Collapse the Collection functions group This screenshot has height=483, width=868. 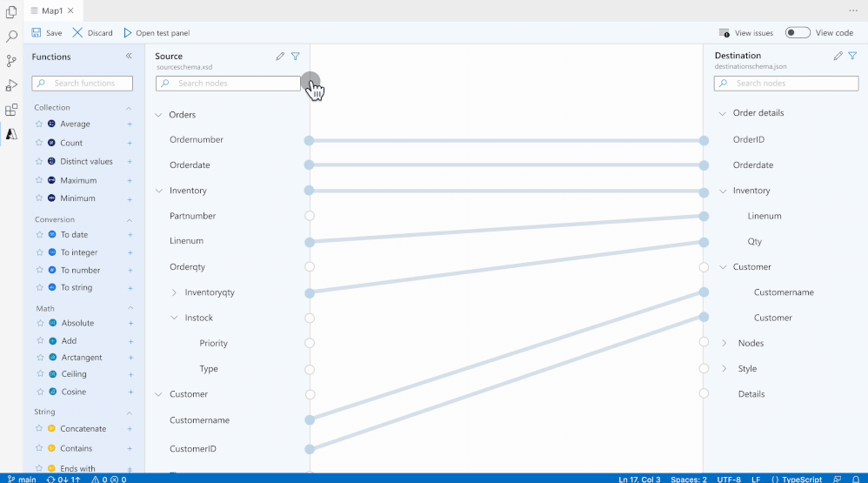pyautogui.click(x=129, y=108)
